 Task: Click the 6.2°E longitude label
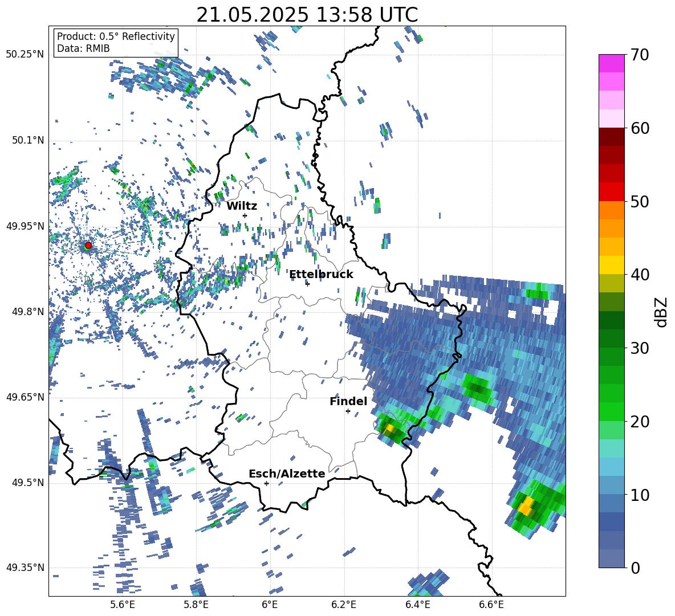[x=344, y=605]
